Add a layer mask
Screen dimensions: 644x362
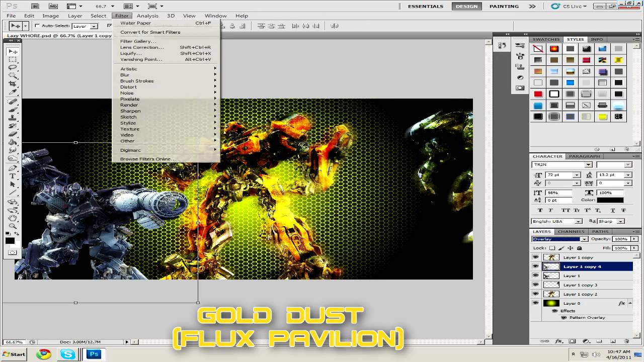(572, 341)
